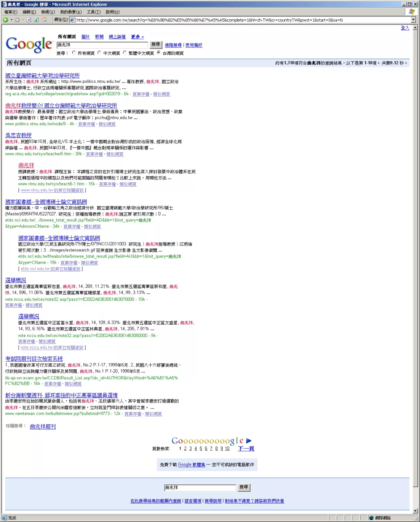Switch to the 圖片 search tab
The width and height of the screenshot is (420, 522).
click(x=86, y=37)
